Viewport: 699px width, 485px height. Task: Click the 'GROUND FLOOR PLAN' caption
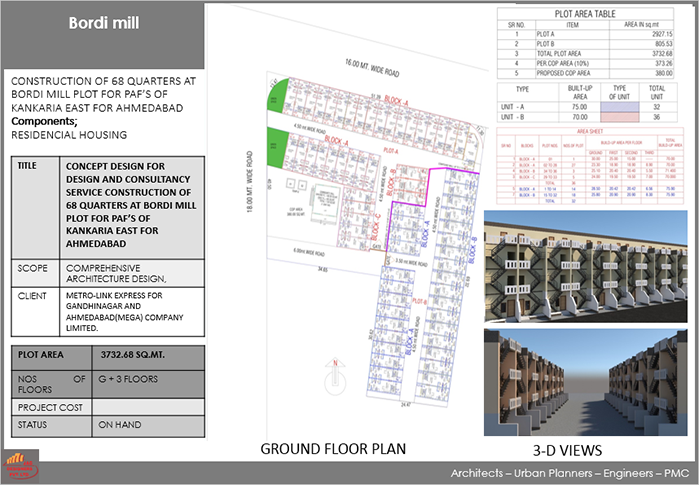[333, 449]
